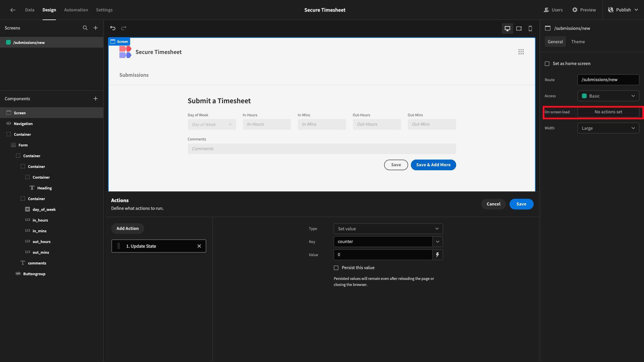The height and width of the screenshot is (362, 644).
Task: Open the lightning bolt binding for Value
Action: 437,255
